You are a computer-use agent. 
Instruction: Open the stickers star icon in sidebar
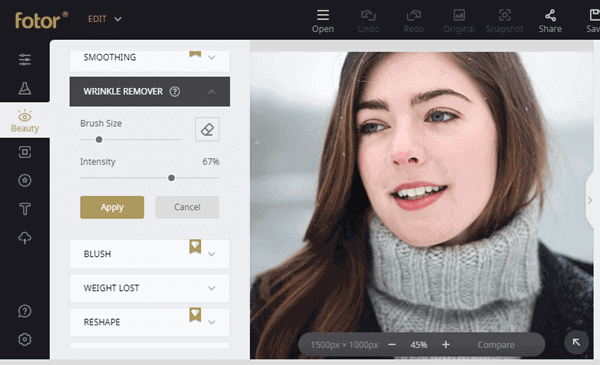[25, 180]
